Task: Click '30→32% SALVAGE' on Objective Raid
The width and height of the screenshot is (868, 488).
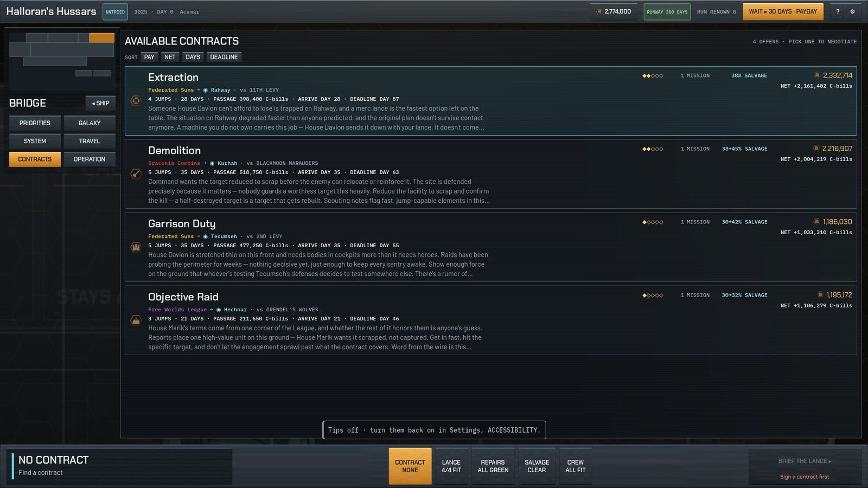Action: [744, 296]
